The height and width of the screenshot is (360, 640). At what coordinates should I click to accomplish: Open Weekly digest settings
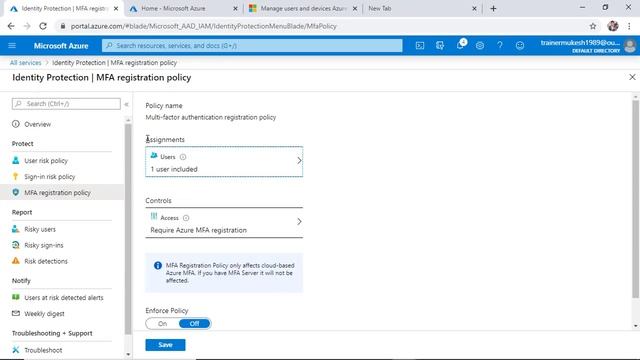(44, 314)
